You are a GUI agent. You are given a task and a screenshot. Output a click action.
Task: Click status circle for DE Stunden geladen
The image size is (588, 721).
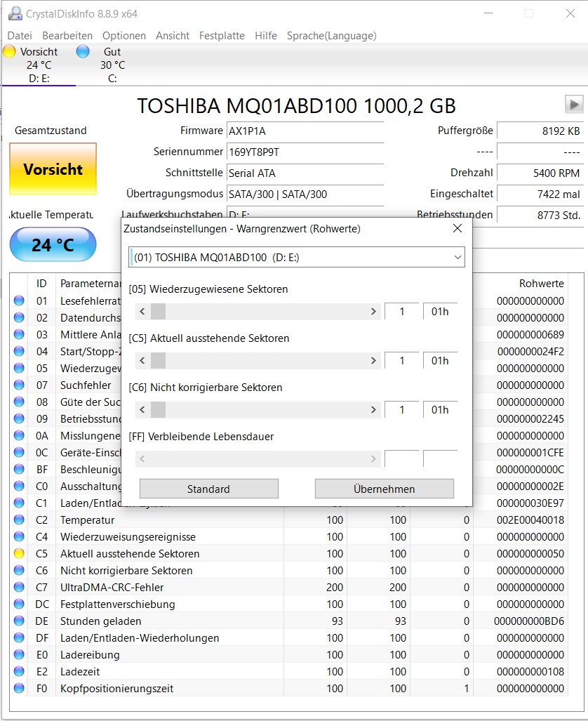[x=19, y=621]
